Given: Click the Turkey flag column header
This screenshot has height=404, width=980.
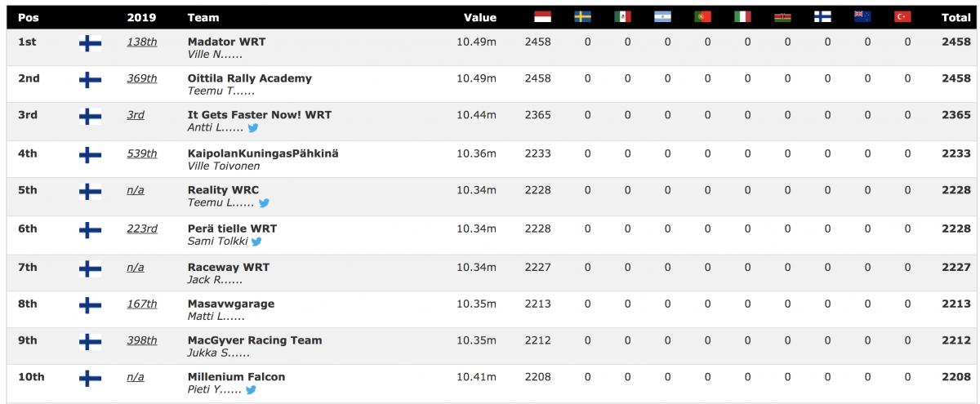Looking at the screenshot, I should pos(902,17).
